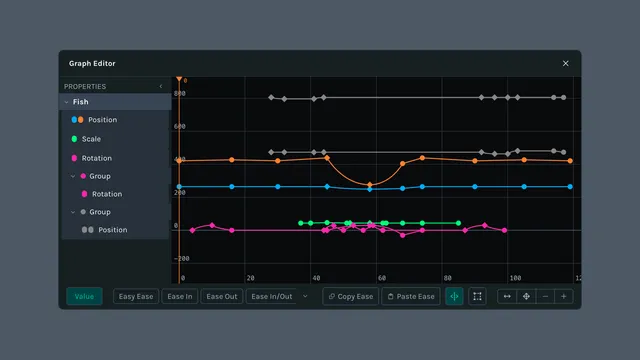Collapse the Fish layer chevron
The width and height of the screenshot is (640, 360).
click(67, 102)
